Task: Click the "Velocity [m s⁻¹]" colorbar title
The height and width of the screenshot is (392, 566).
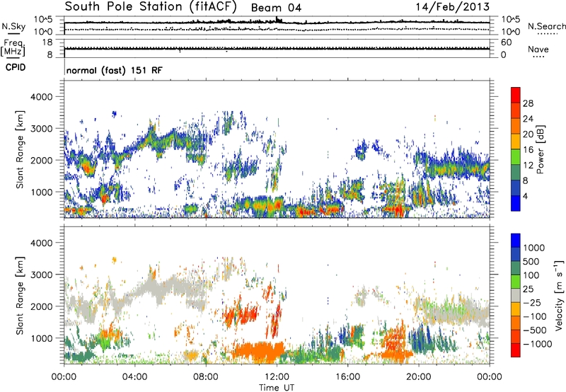Action: point(560,295)
